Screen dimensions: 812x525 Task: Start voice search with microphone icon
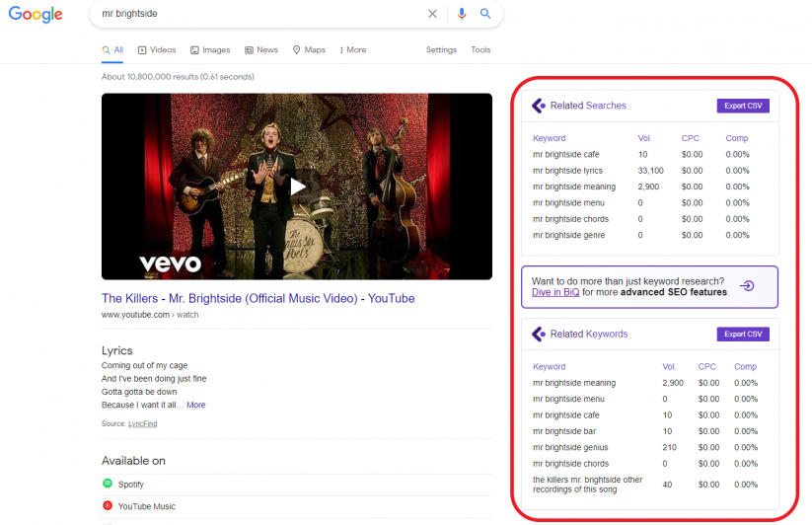coord(462,14)
